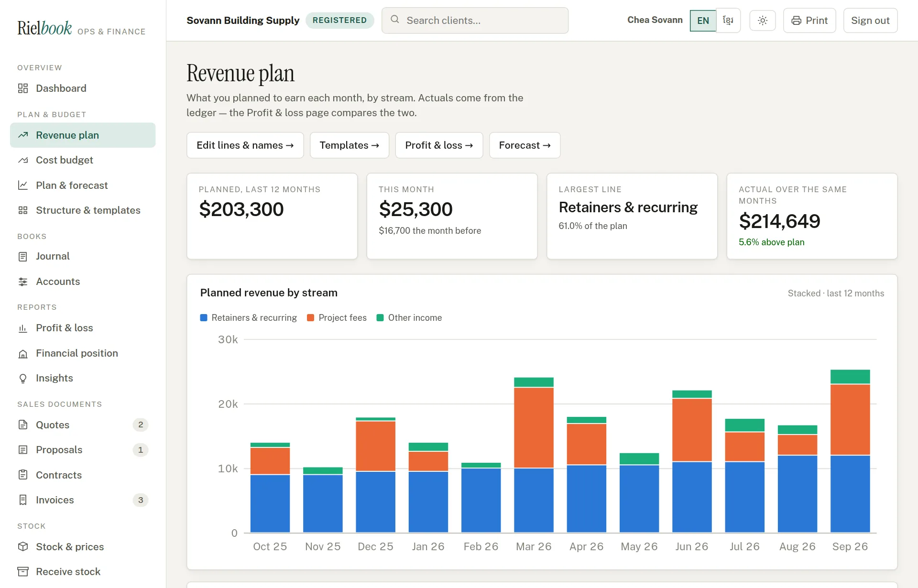Screen dimensions: 918x588
Task: Click the Plan & forecast line-chart icon
Action: [x=23, y=185]
